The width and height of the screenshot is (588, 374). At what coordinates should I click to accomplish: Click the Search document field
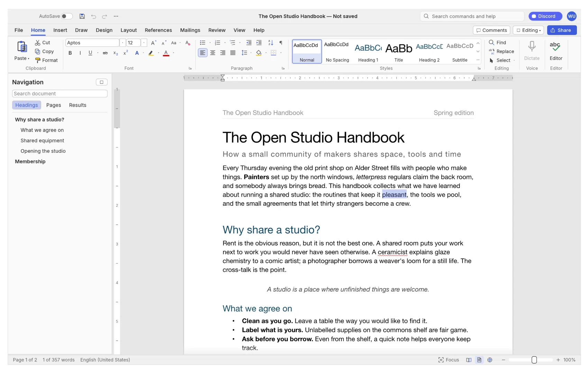(60, 94)
